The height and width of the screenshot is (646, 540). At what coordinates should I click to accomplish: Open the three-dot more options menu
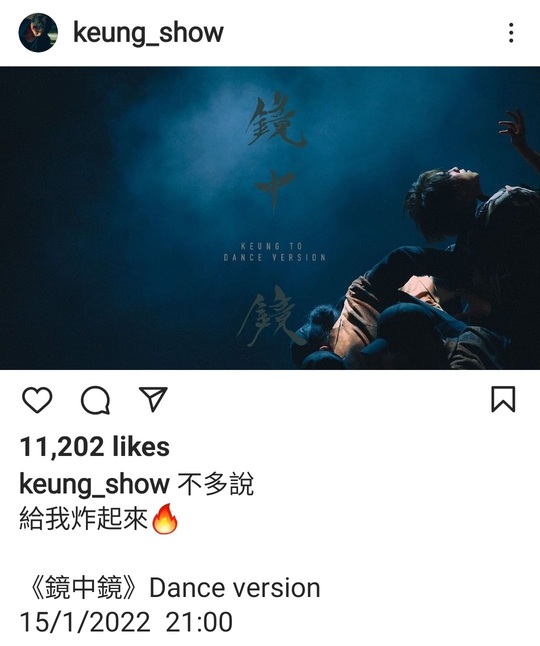(x=511, y=33)
